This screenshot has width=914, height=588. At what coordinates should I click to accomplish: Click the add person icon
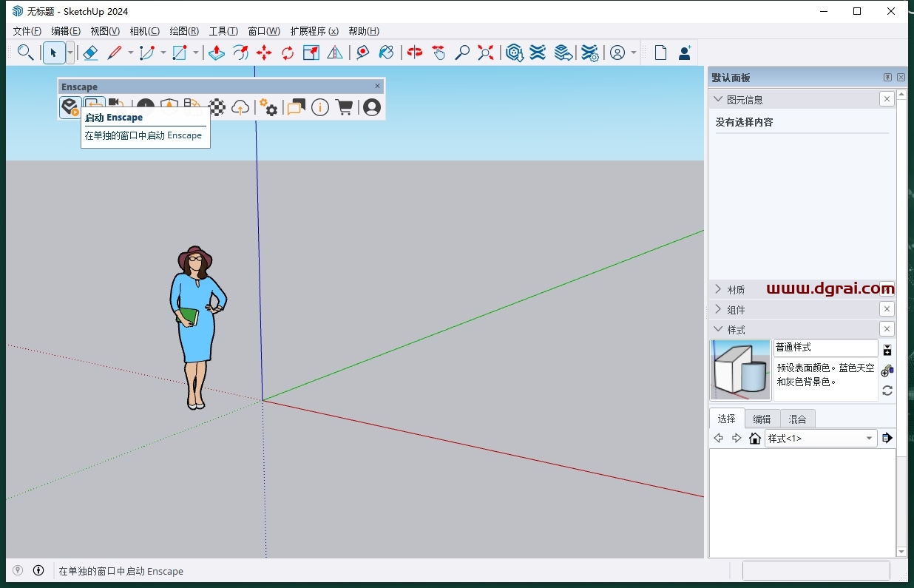(685, 53)
